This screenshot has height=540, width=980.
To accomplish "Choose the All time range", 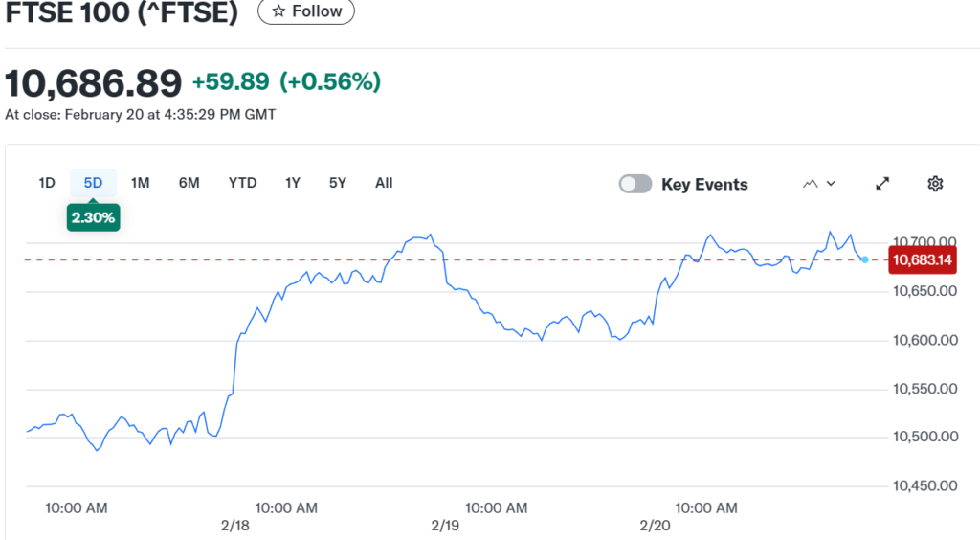I will click(384, 183).
